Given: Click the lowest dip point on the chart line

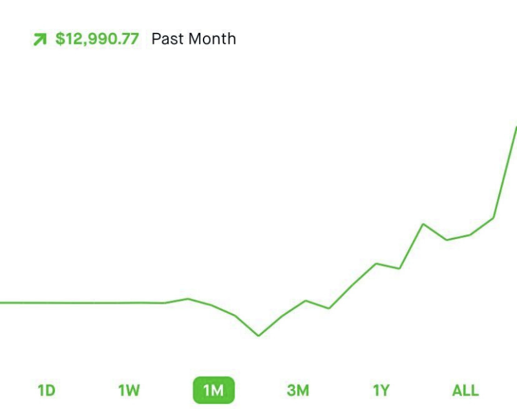Looking at the screenshot, I should tap(258, 335).
